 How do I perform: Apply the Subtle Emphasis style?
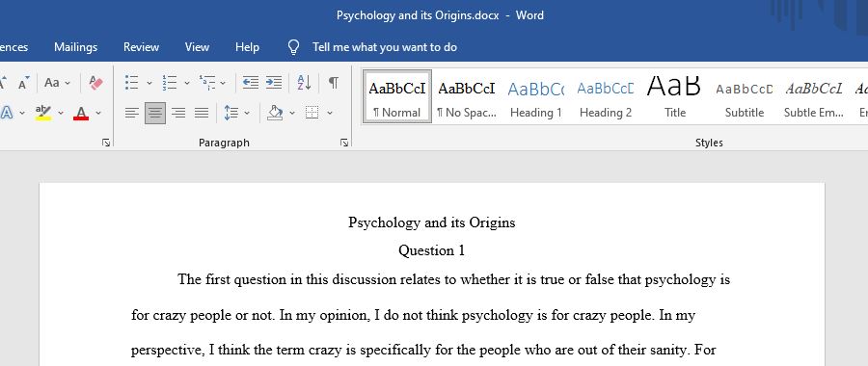click(x=813, y=96)
